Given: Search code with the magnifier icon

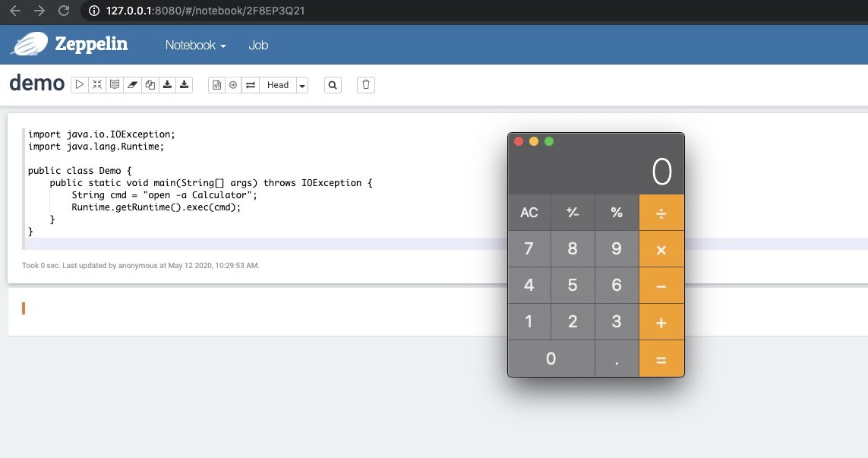Looking at the screenshot, I should [x=333, y=85].
